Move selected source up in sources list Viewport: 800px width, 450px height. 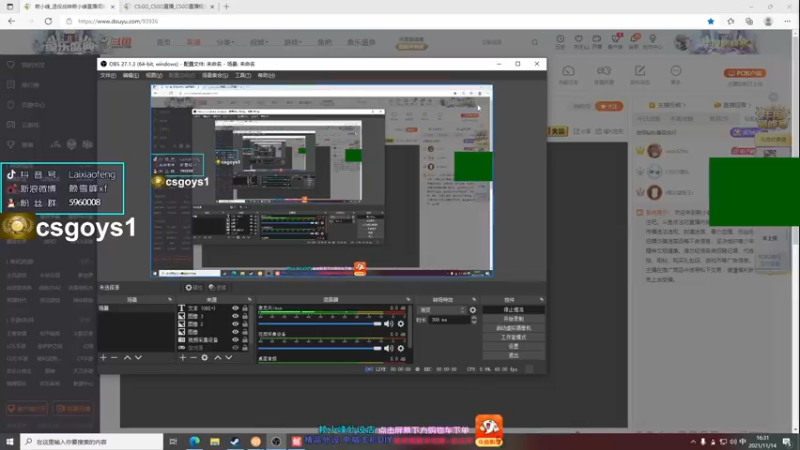click(x=218, y=358)
